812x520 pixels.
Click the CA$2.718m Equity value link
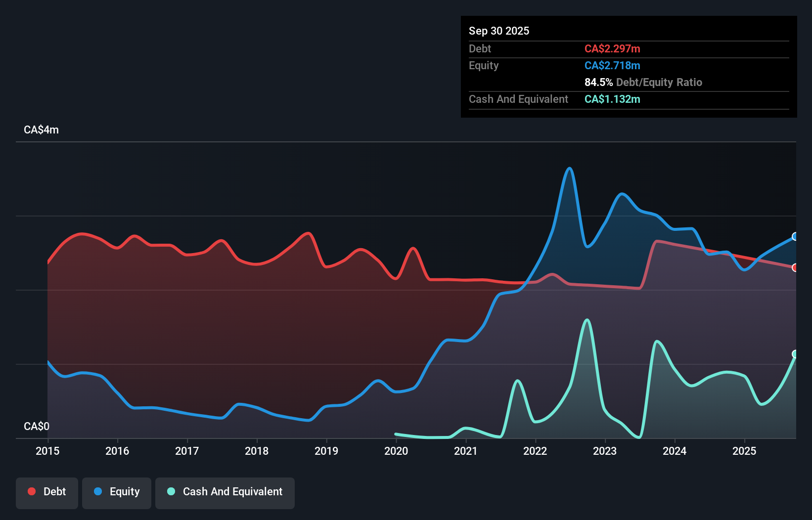pyautogui.click(x=612, y=65)
